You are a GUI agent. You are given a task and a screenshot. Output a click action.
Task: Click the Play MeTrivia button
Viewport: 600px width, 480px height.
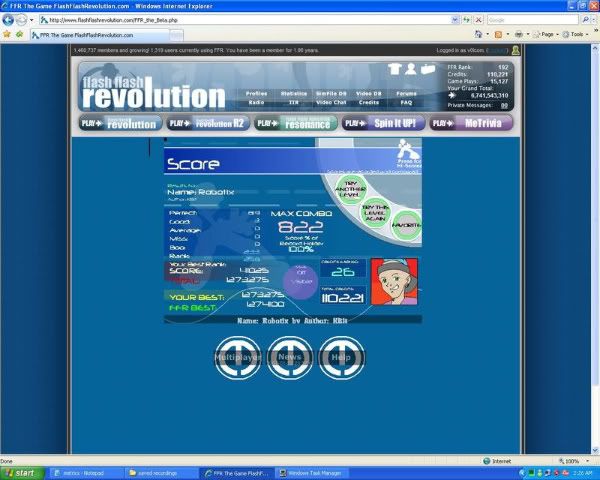(471, 123)
